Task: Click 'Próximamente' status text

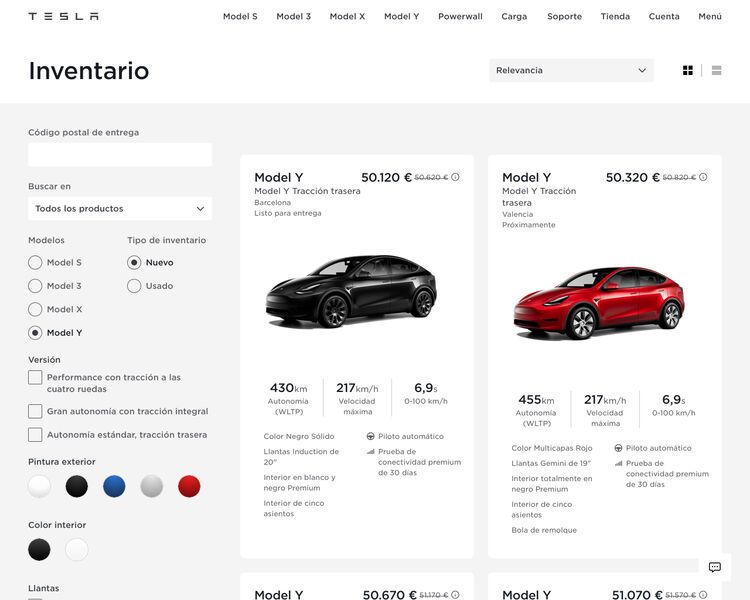Action: (x=529, y=225)
